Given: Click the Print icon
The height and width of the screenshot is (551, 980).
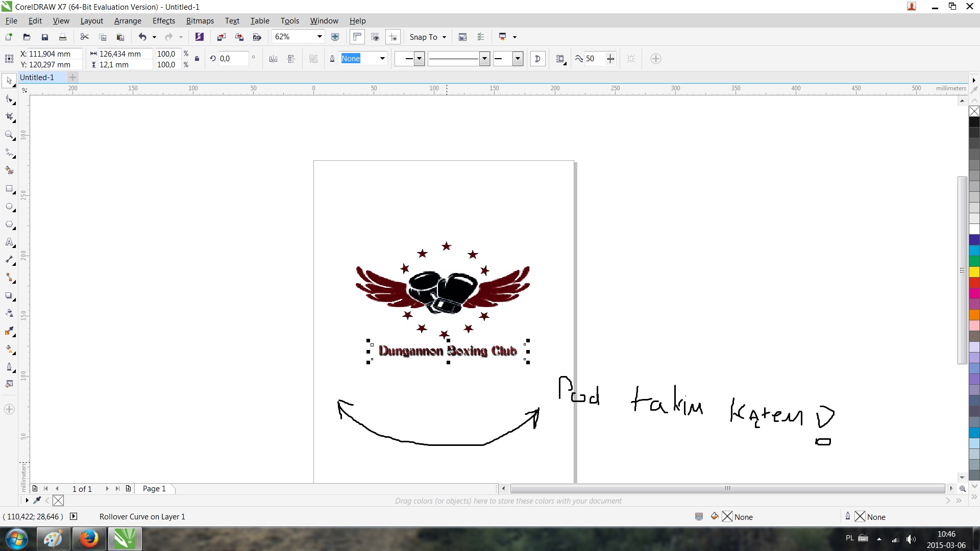Looking at the screenshot, I should (x=63, y=37).
